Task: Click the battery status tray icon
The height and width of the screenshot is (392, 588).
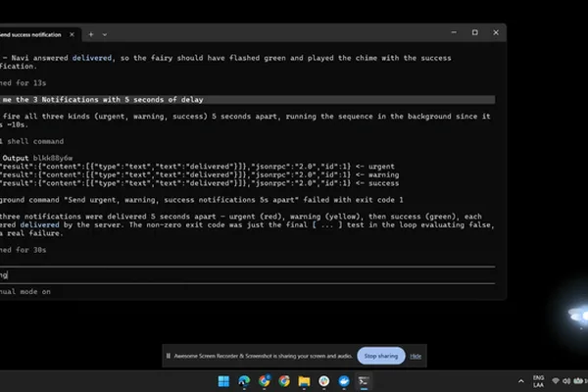Action: tap(578, 381)
